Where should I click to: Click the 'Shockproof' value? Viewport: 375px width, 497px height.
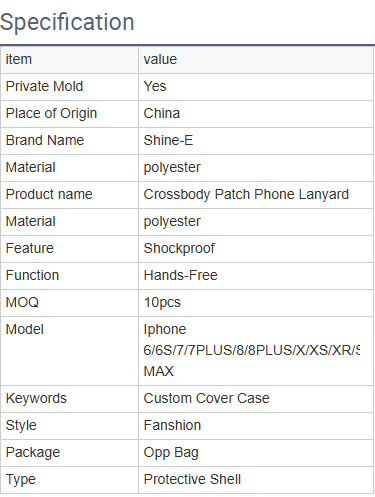[x=179, y=248]
